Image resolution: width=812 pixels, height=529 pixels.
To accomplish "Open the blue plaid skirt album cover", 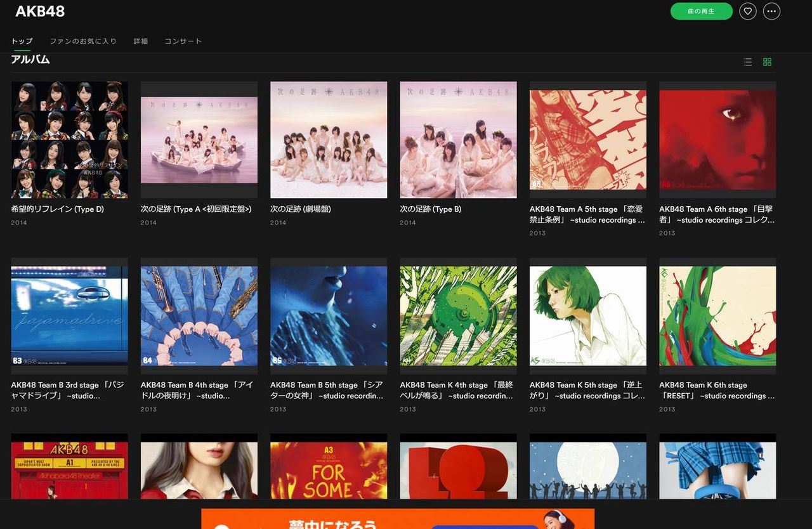I will click(717, 466).
